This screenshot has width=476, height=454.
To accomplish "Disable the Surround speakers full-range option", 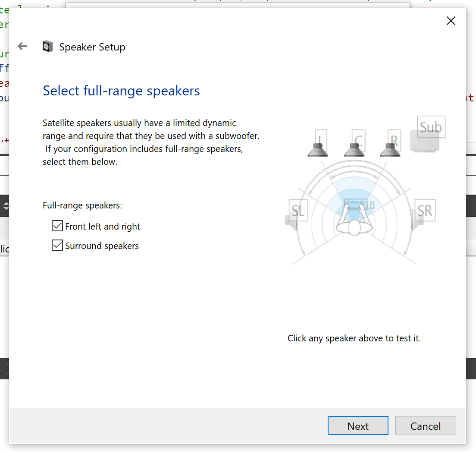I will [57, 245].
